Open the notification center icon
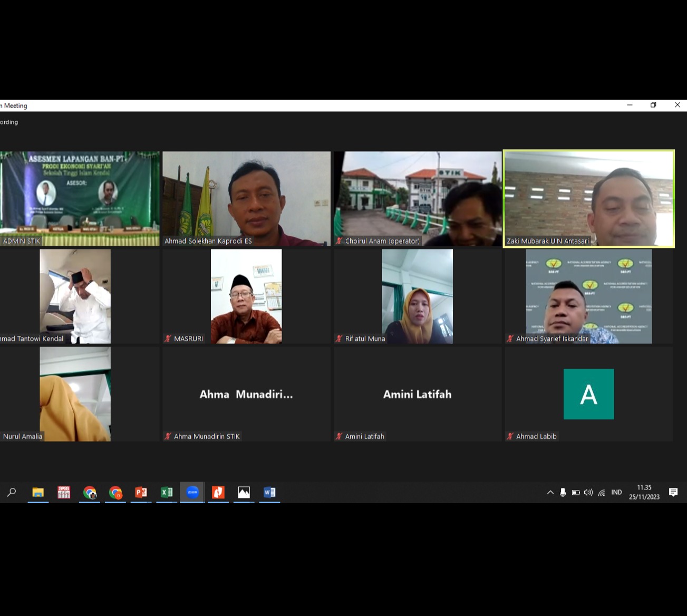The height and width of the screenshot is (616, 687). pos(673,492)
